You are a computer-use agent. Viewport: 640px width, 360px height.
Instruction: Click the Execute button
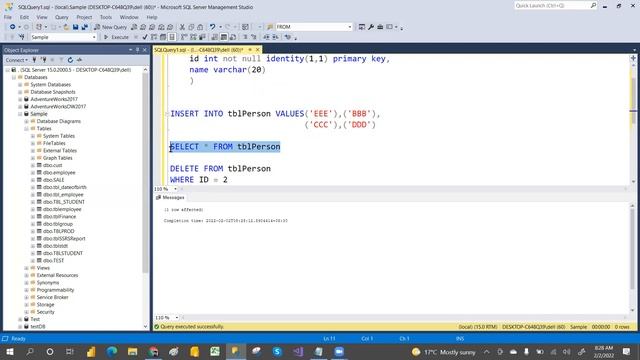click(116, 37)
